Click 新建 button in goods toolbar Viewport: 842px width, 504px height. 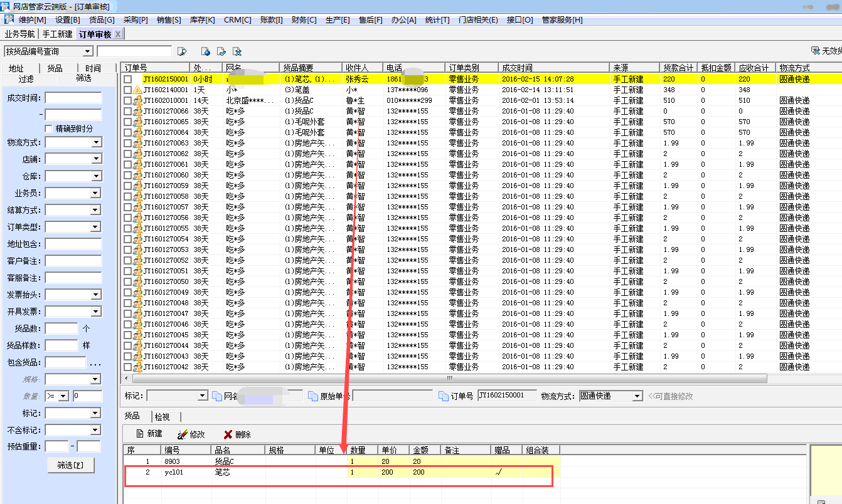[x=149, y=434]
